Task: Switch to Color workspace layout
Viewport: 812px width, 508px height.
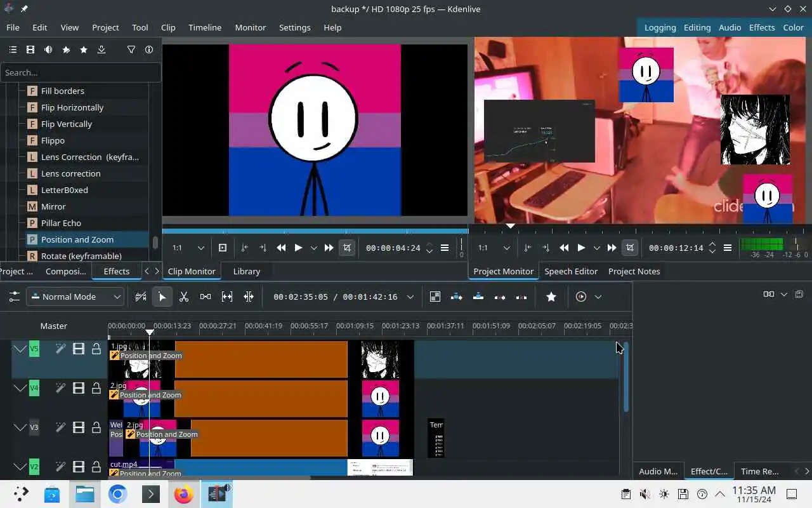Action: click(793, 27)
